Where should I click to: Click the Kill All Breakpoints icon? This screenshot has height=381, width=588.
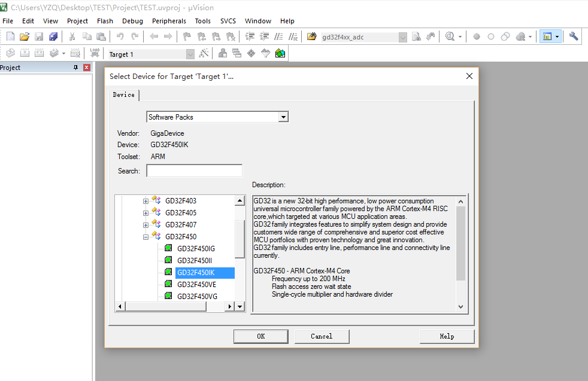pyautogui.click(x=520, y=36)
